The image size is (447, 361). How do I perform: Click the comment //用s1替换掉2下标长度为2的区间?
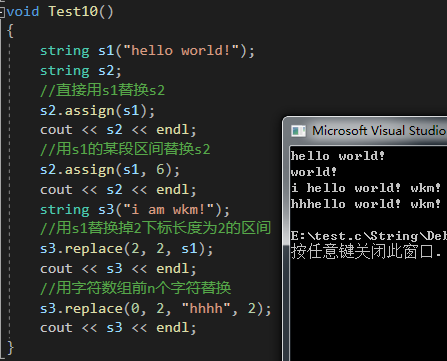[155, 229]
